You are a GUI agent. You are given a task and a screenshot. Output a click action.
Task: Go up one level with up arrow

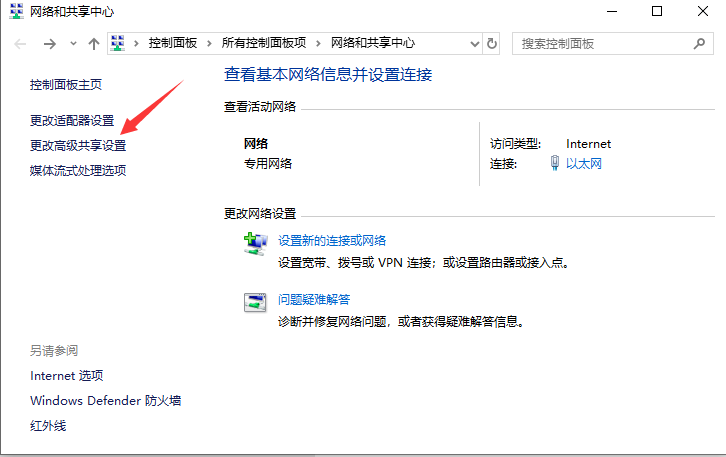94,44
